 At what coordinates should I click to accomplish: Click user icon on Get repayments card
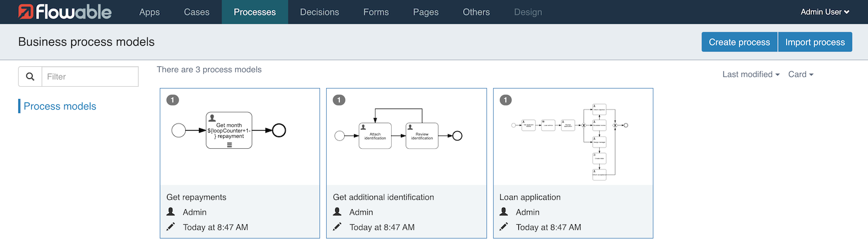171,212
